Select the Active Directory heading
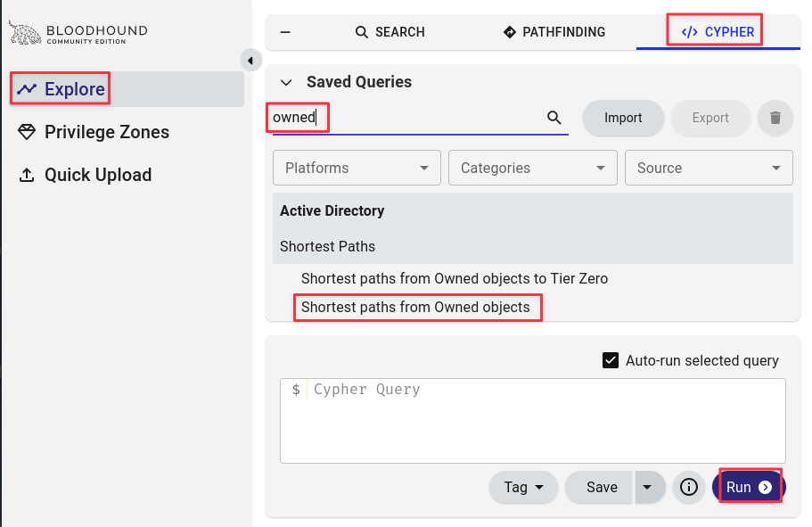 332,211
